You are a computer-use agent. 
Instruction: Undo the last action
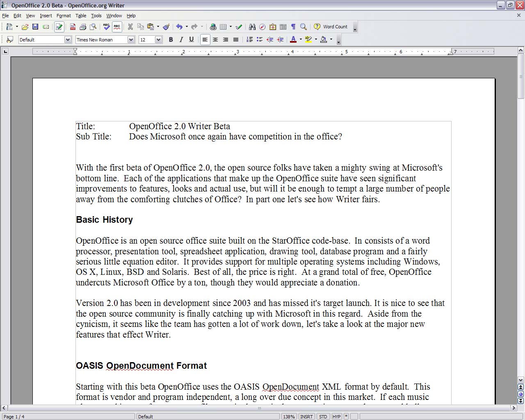coord(179,27)
